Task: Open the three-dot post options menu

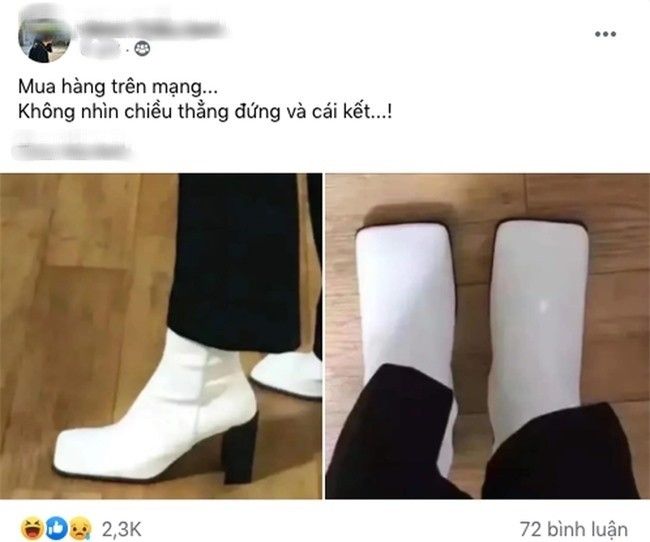Action: tap(605, 34)
